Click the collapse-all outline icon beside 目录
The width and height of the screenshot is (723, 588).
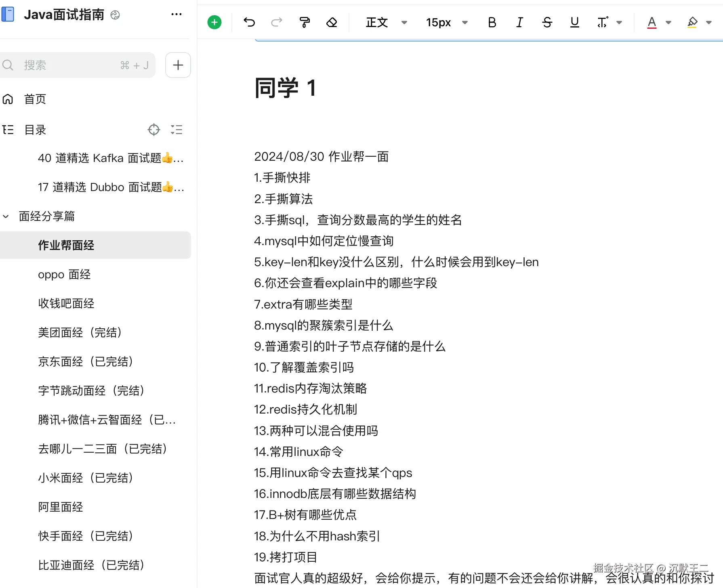point(177,130)
